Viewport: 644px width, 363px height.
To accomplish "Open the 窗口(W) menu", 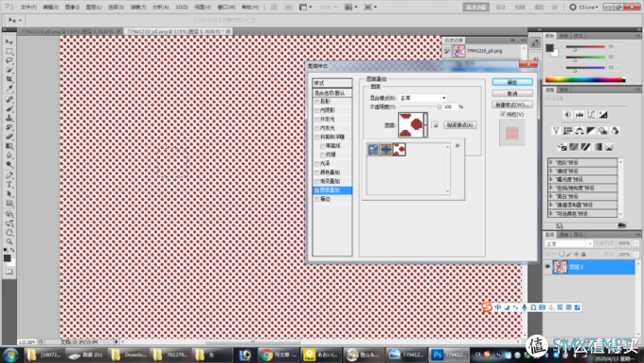I will (x=226, y=7).
